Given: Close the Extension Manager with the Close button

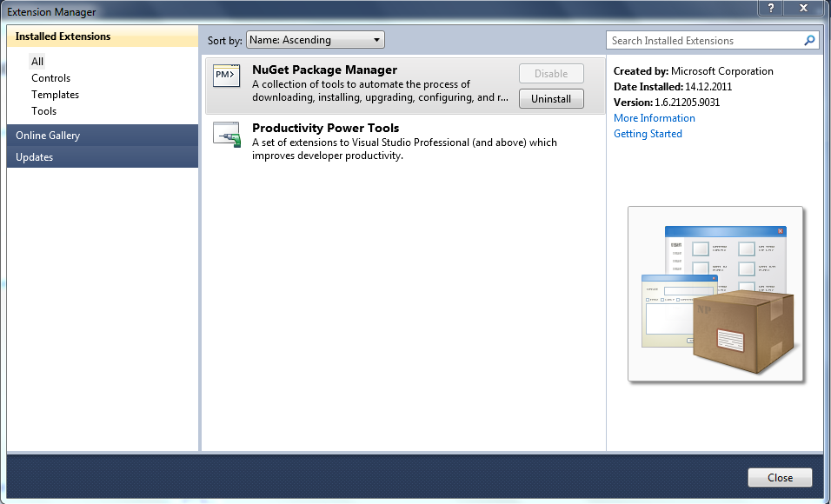Looking at the screenshot, I should click(780, 478).
